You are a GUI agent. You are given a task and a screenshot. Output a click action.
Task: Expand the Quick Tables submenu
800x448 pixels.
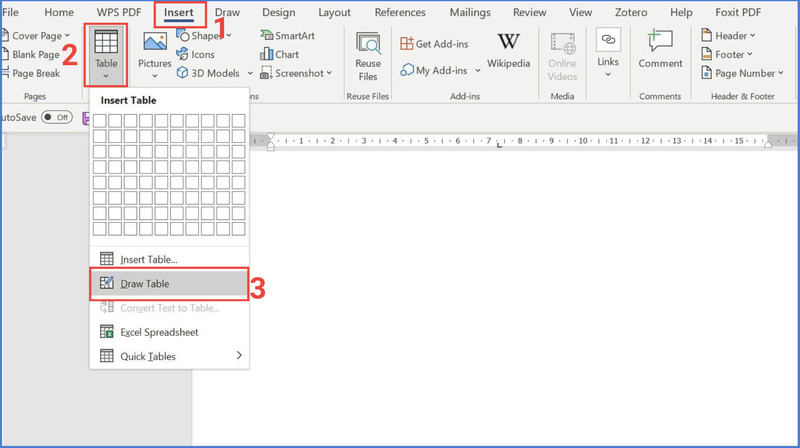pyautogui.click(x=237, y=356)
